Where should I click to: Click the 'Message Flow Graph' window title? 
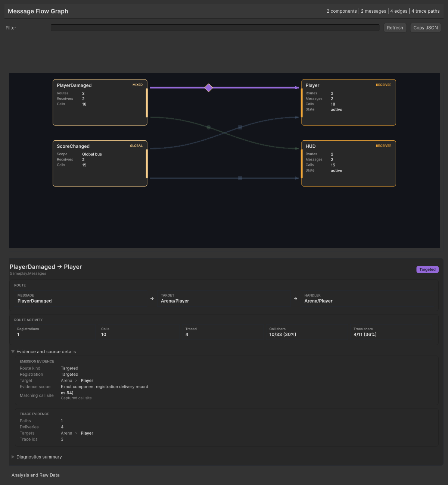(38, 11)
